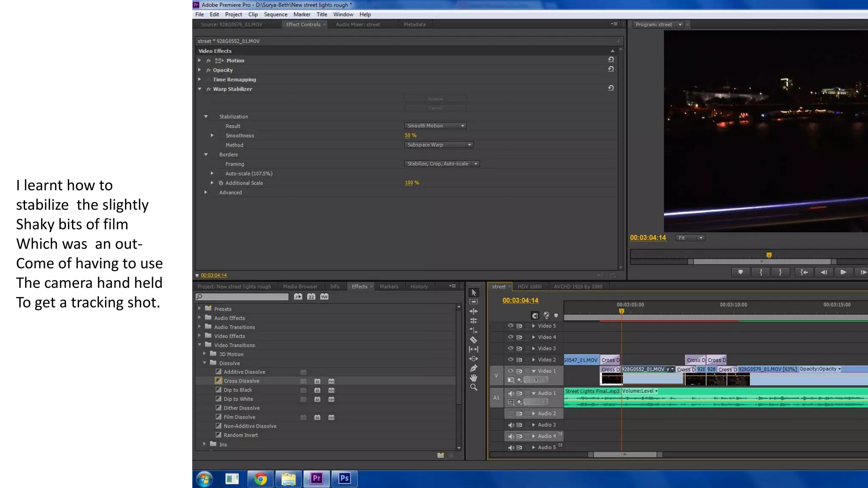Select the Cross Dissolve transition
This screenshot has height=488, width=868.
241,381
